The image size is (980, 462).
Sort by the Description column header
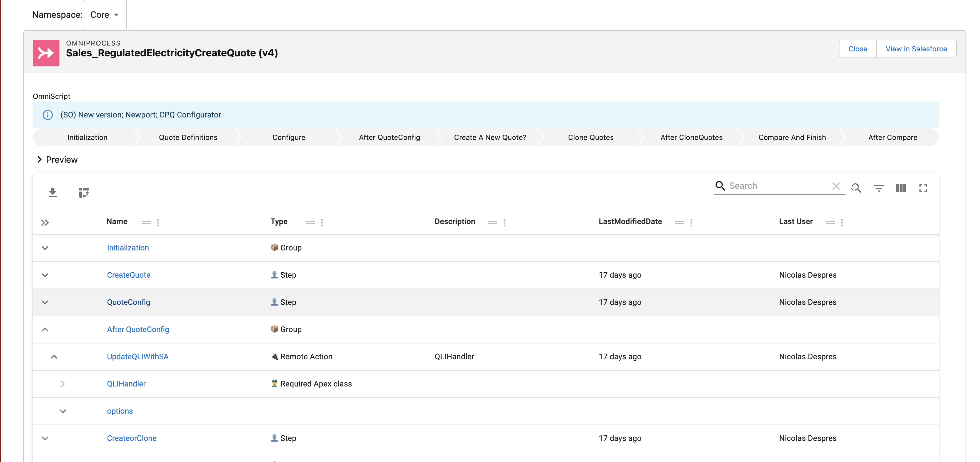455,221
